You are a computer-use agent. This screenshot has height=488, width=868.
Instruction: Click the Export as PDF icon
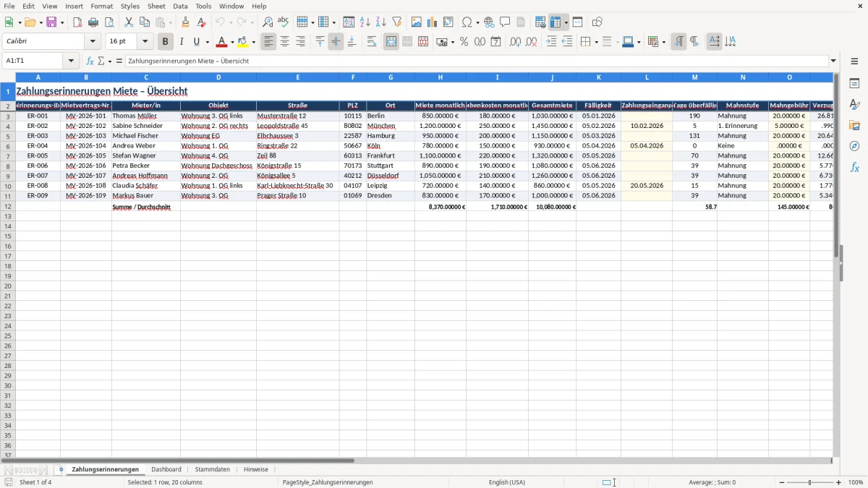tap(77, 22)
